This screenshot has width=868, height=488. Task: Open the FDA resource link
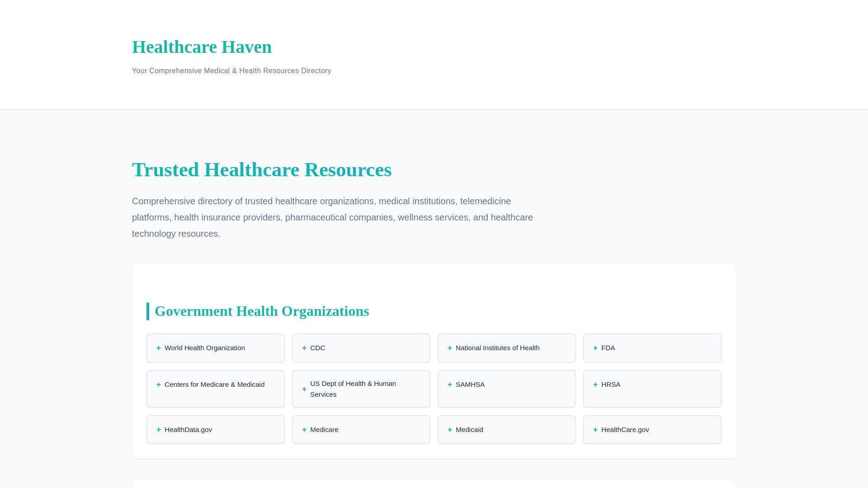pos(652,348)
